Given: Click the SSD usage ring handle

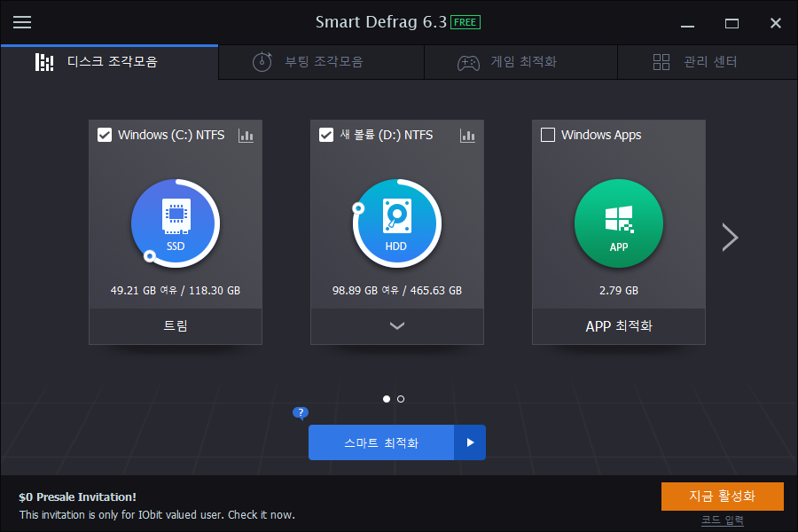Looking at the screenshot, I should (149, 256).
